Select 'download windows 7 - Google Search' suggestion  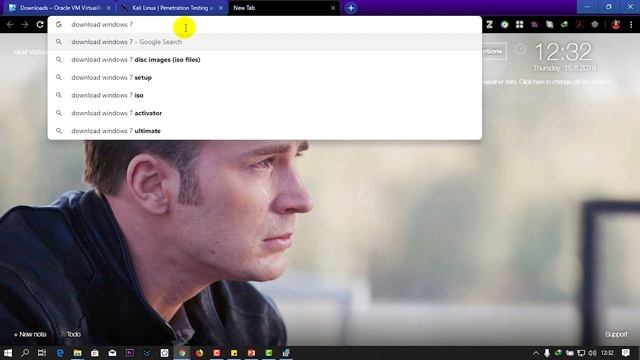(x=264, y=42)
